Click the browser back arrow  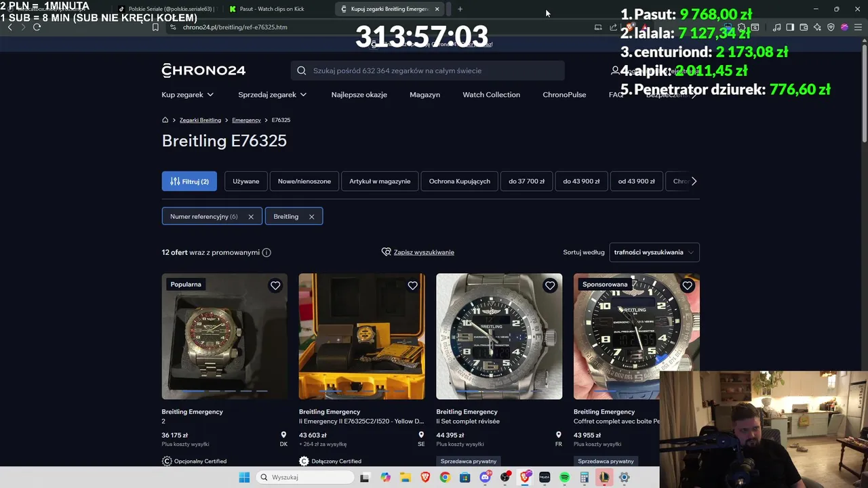9,27
